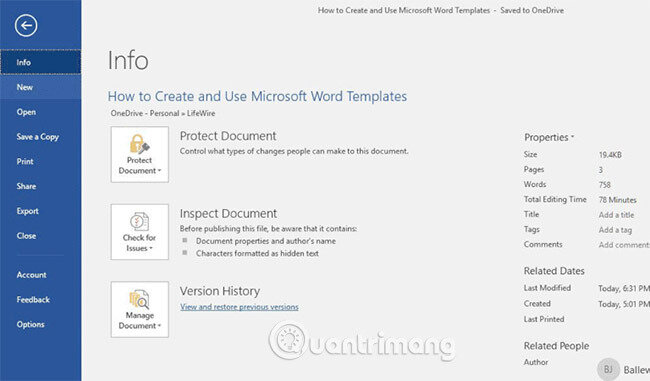
Task: Open the Feedback page
Action: (x=41, y=299)
